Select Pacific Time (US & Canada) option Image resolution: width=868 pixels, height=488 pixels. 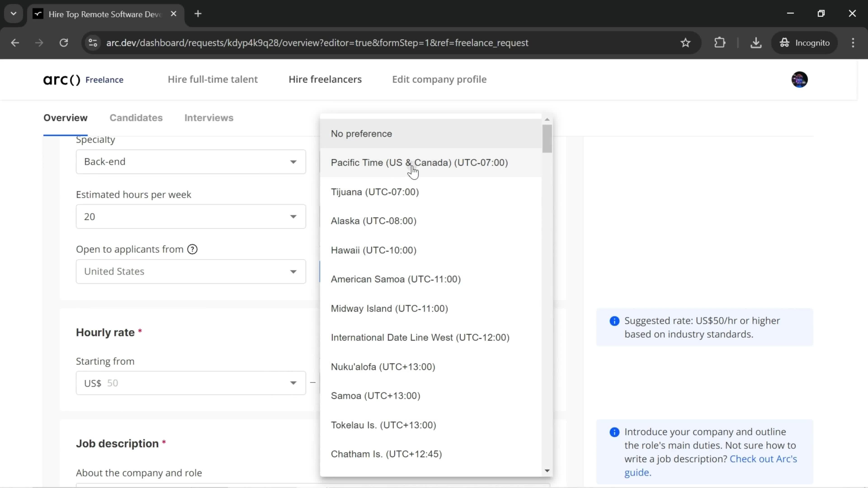[431, 163]
